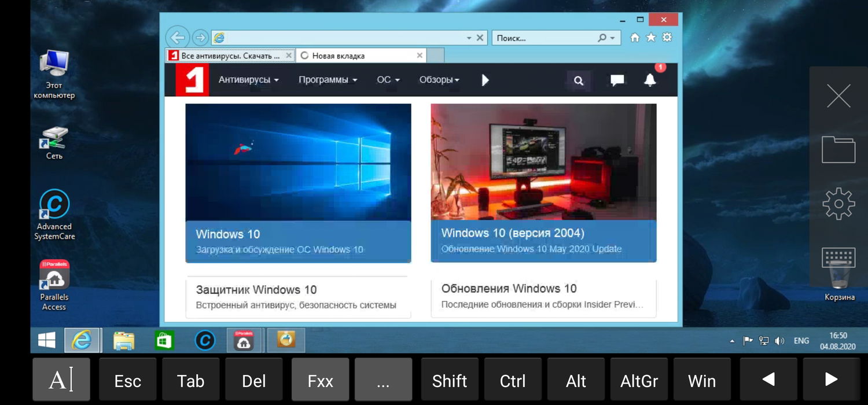
Task: Expand the Программы menu
Action: click(x=328, y=80)
